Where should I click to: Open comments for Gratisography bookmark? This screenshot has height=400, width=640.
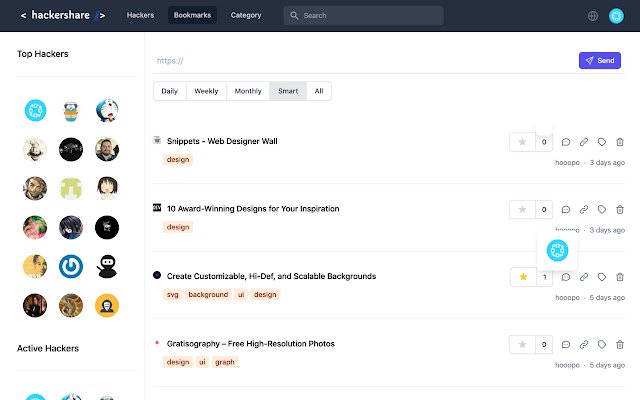[566, 344]
